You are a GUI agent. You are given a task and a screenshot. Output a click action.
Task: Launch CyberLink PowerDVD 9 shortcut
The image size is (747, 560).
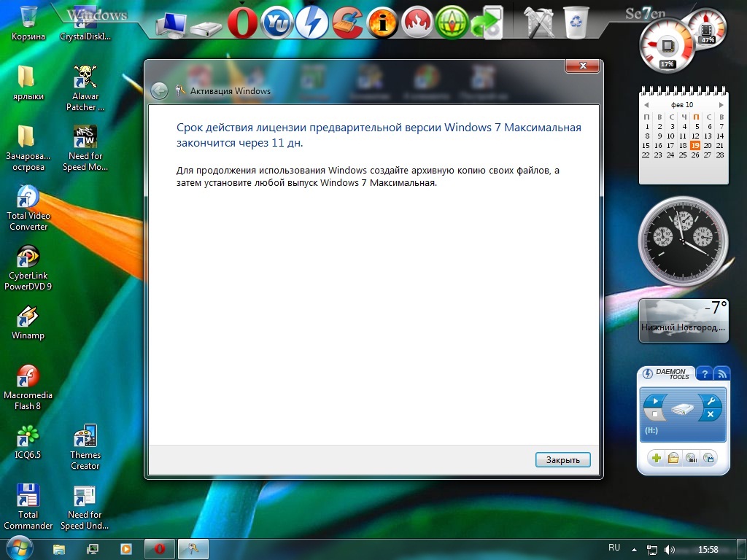(28, 268)
